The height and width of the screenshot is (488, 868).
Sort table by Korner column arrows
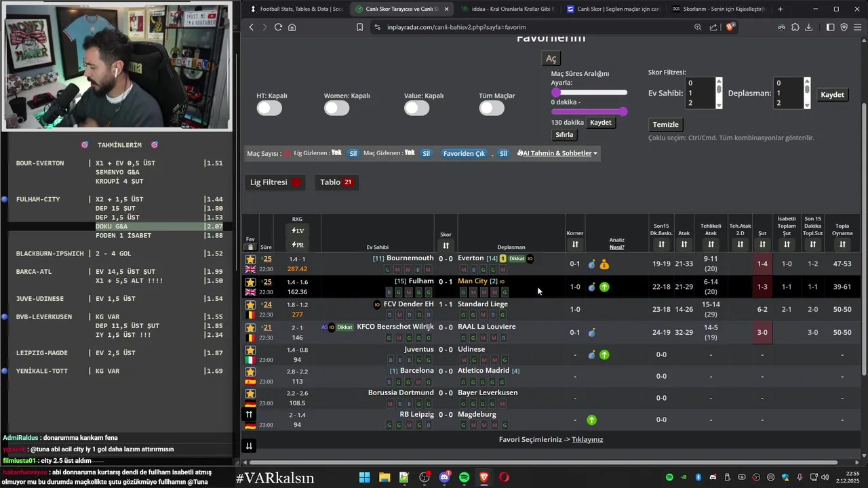tap(575, 244)
